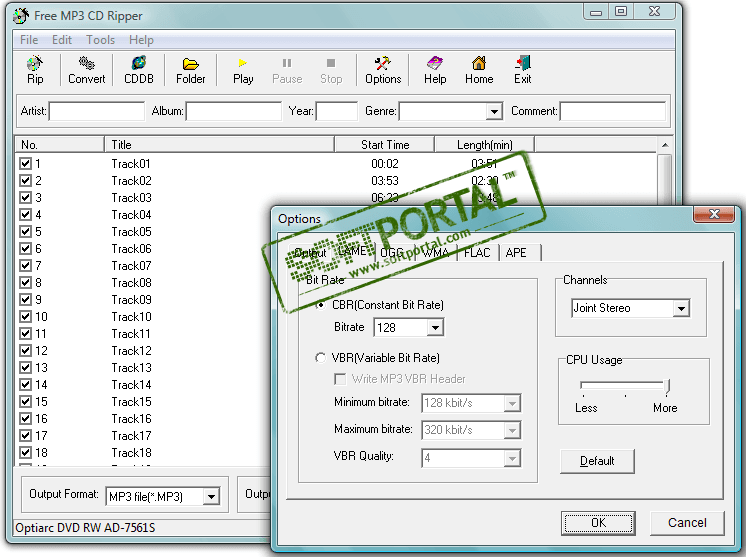Open the CBR Bitrate 128 dropdown
This screenshot has height=557, width=746.
click(435, 328)
